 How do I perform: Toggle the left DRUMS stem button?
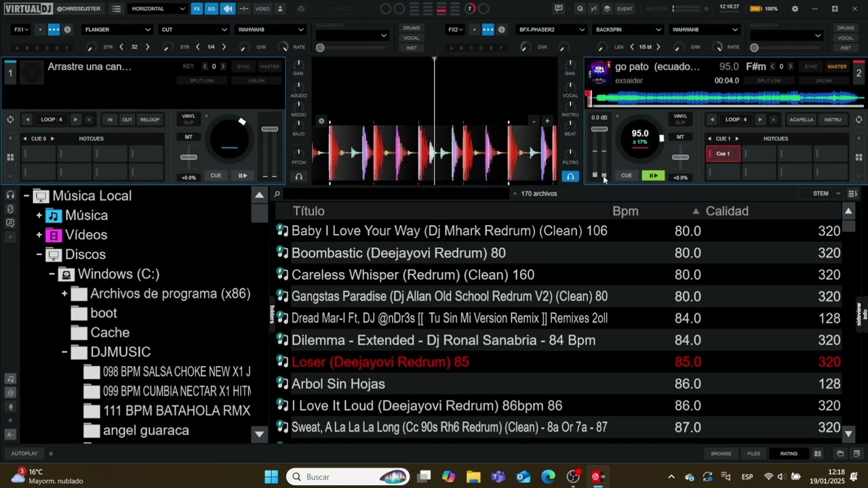coord(412,28)
